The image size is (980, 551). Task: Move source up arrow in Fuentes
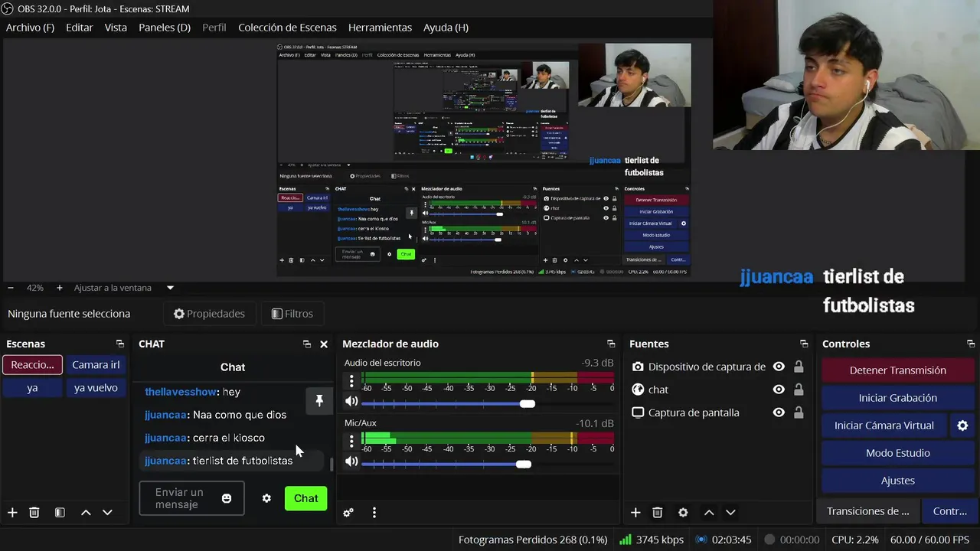(709, 513)
